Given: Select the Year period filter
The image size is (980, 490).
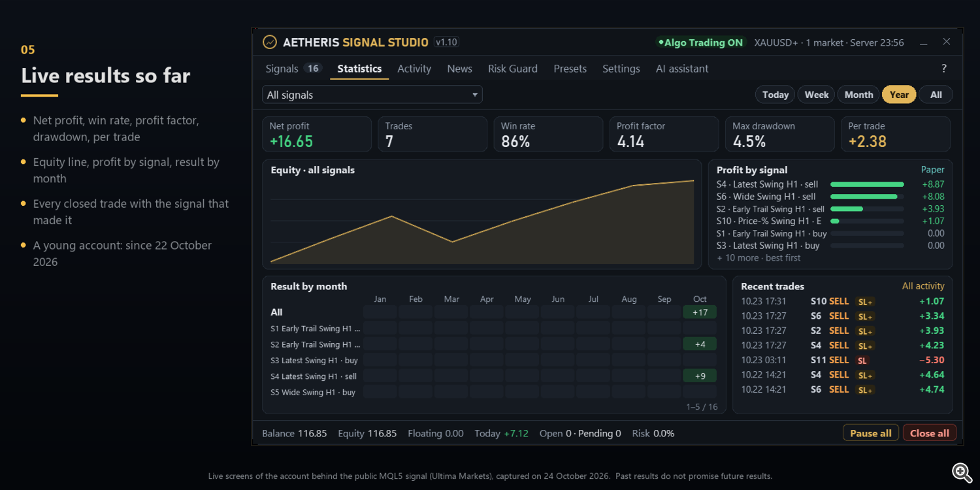Looking at the screenshot, I should click(899, 95).
